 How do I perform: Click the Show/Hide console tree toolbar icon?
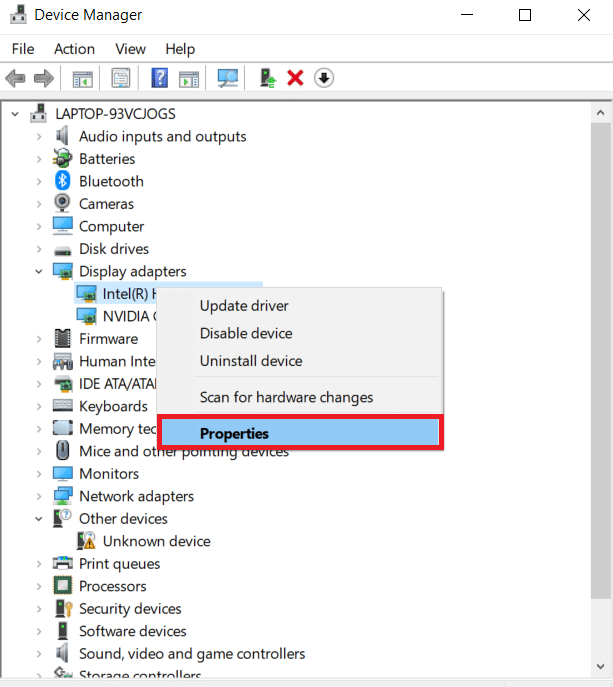point(82,78)
